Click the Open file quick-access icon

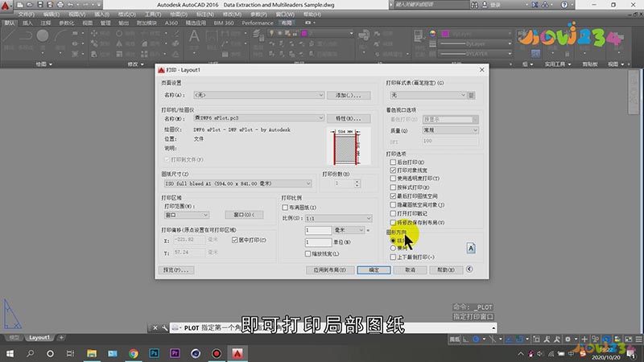pos(30,5)
